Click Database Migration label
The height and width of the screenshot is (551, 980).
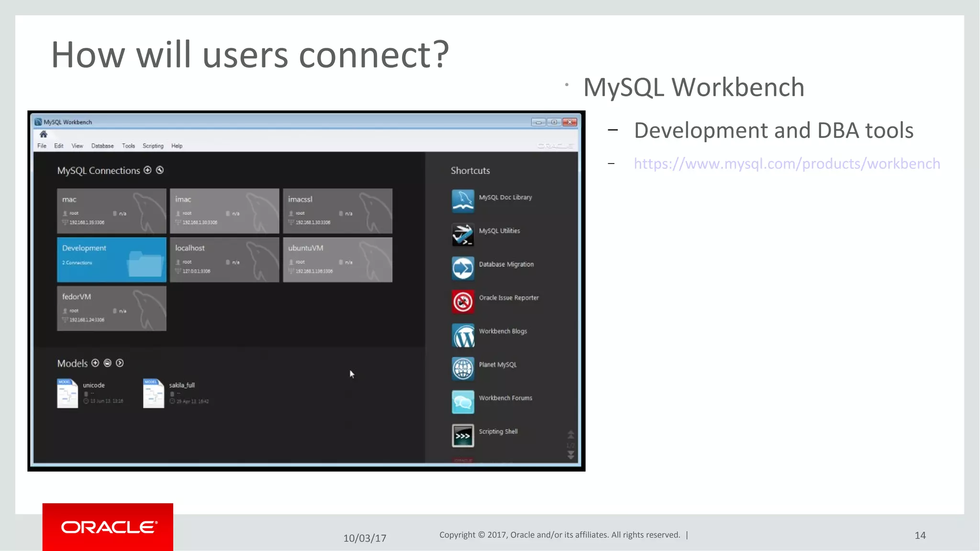tap(506, 264)
